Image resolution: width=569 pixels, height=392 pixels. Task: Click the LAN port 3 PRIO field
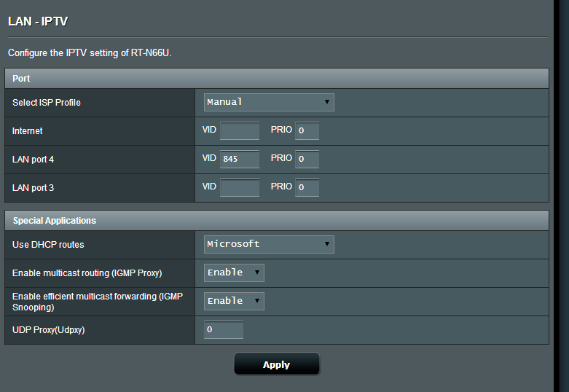coord(307,187)
